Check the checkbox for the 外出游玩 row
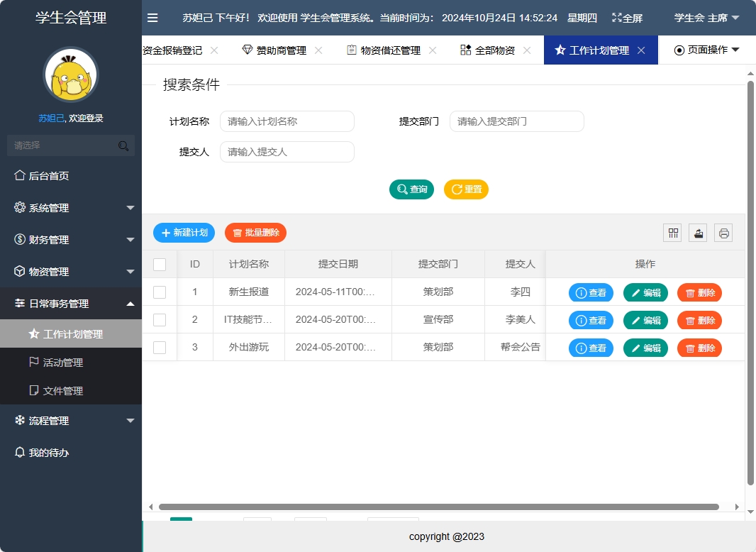756x552 pixels. (x=160, y=347)
